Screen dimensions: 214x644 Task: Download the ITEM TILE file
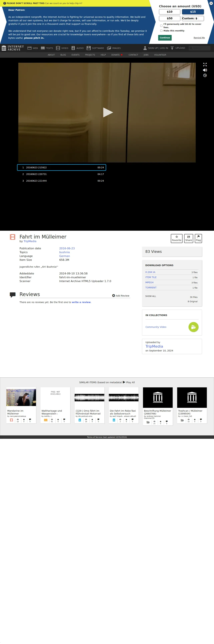pos(151,277)
